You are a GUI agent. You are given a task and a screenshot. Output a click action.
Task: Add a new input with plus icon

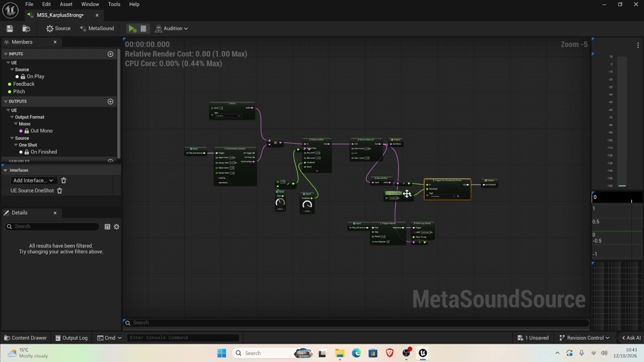110,54
